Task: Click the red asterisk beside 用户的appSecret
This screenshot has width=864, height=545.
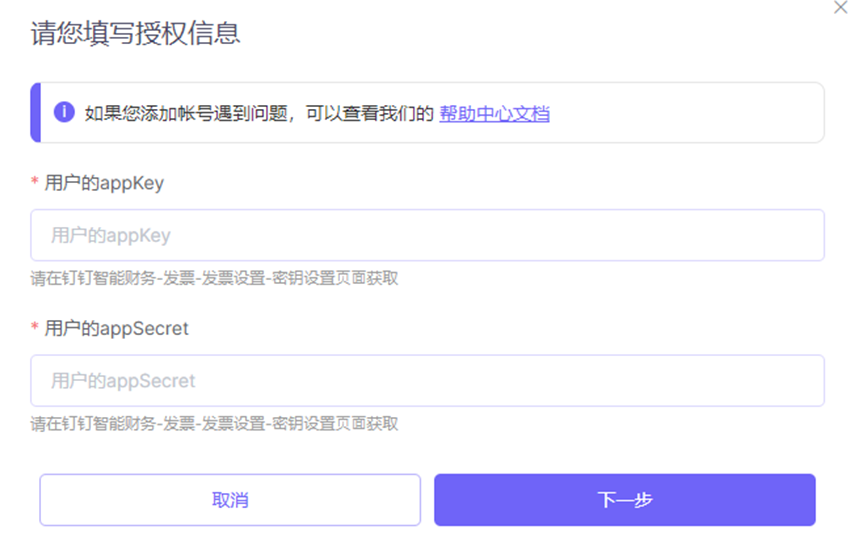Action: coord(35,328)
